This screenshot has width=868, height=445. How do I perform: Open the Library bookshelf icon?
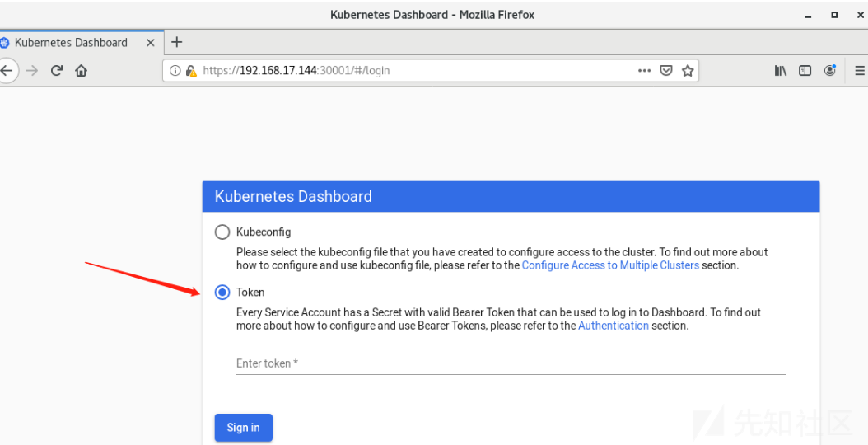(x=781, y=70)
